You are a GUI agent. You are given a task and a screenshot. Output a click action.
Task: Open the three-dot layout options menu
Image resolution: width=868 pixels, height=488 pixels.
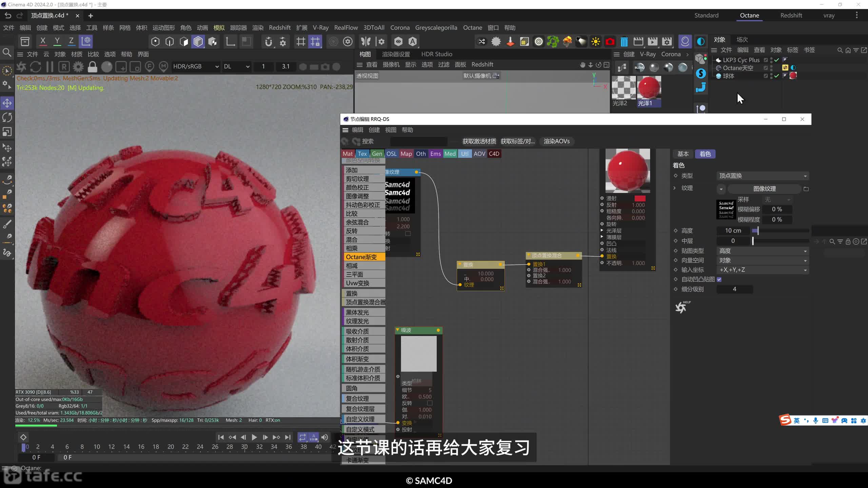(x=856, y=15)
